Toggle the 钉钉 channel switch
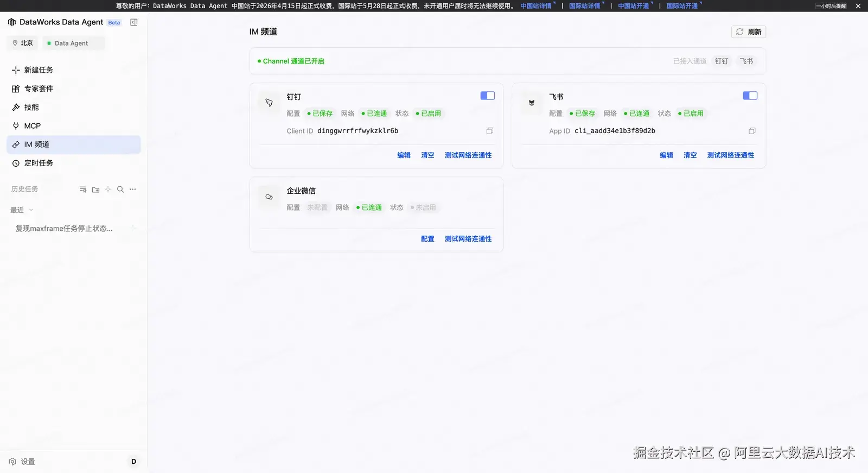 [488, 96]
